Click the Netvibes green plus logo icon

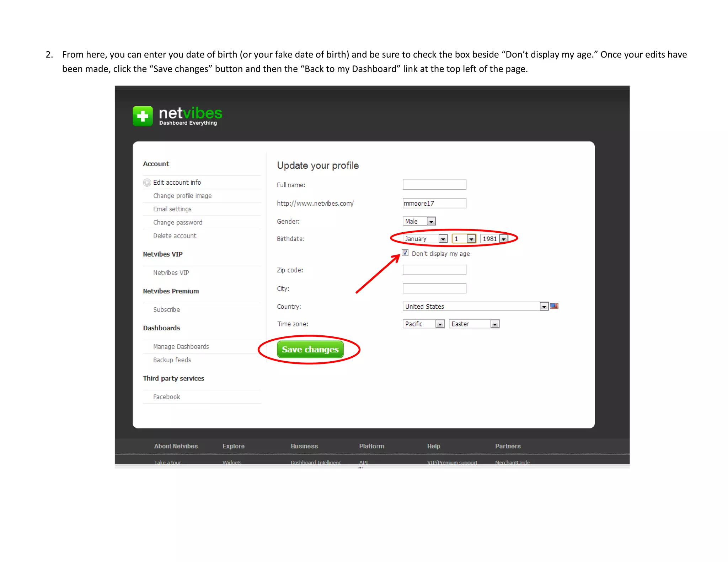(x=143, y=116)
